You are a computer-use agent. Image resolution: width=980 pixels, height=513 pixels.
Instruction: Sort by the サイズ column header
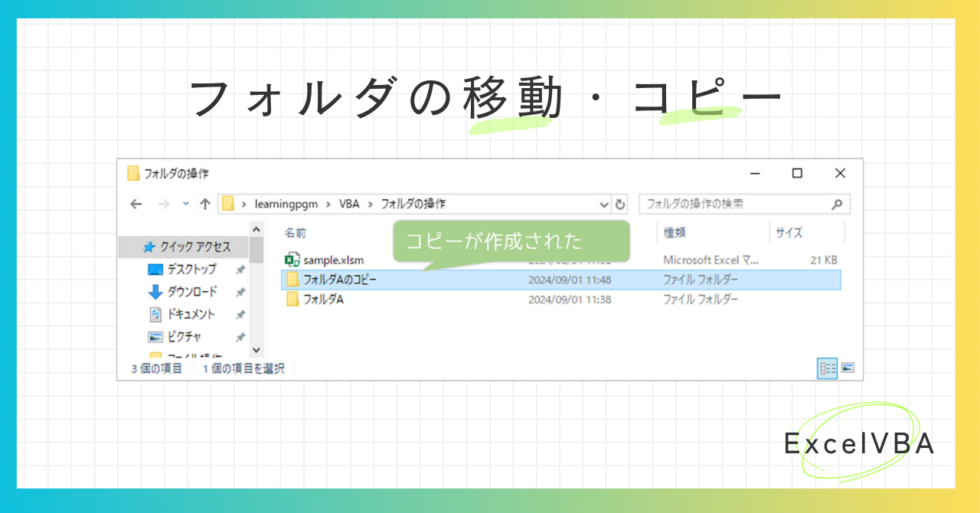[789, 233]
